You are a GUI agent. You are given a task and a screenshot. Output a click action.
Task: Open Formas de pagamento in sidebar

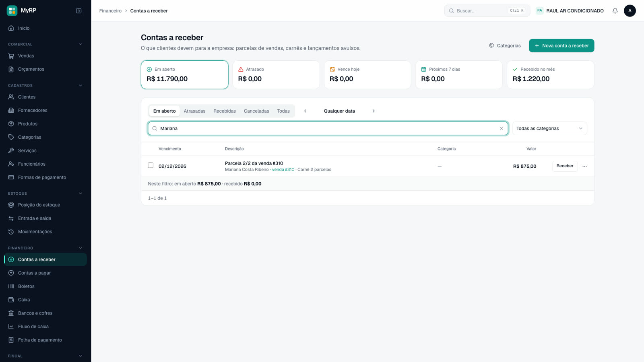pos(45,177)
